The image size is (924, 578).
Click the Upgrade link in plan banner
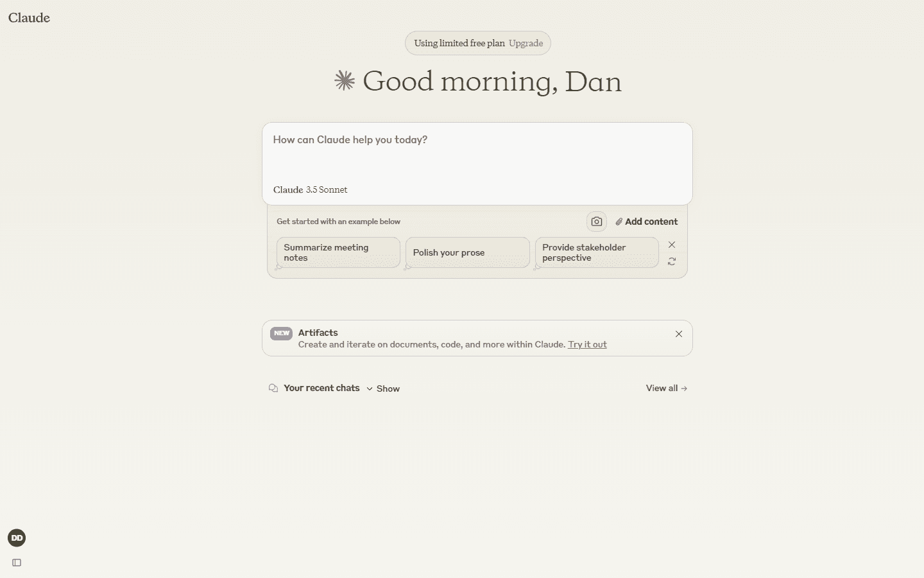[x=526, y=43]
